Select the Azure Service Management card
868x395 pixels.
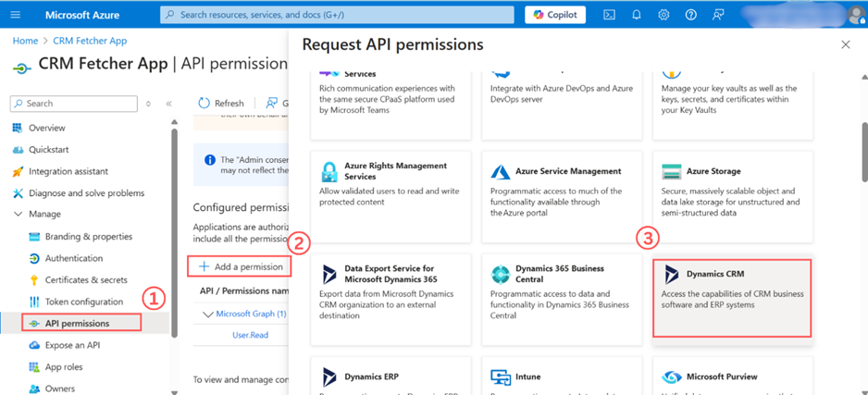(x=562, y=196)
